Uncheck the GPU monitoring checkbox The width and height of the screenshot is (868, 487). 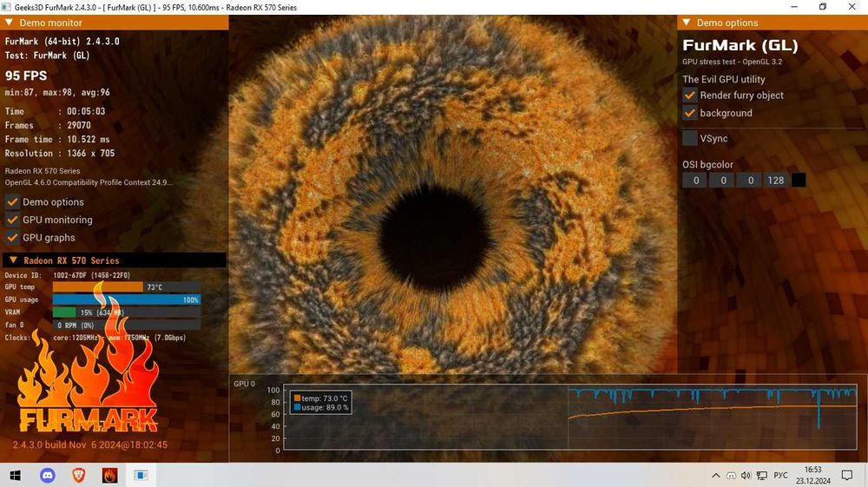click(x=12, y=220)
